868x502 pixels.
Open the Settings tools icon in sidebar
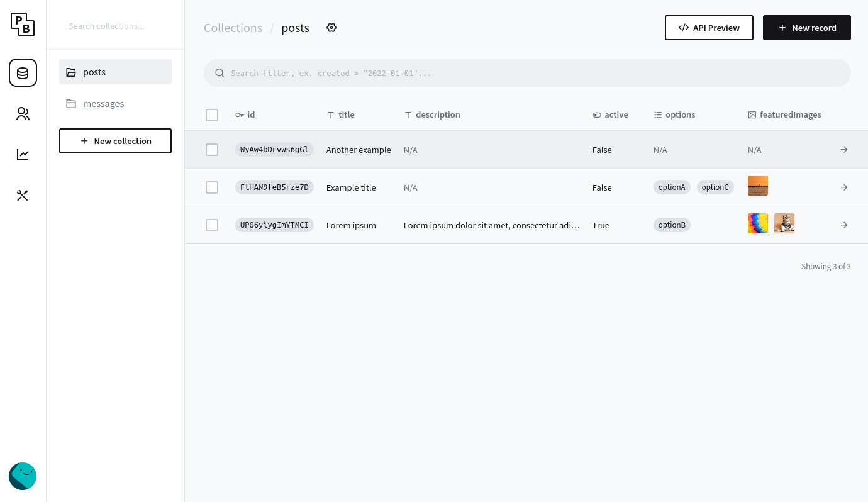[x=23, y=196]
